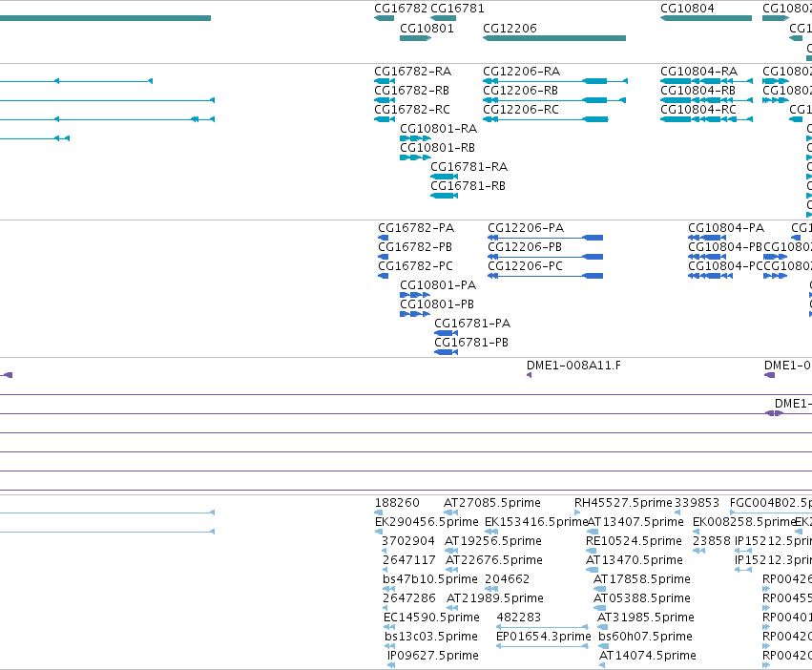Click protein CG10801-PA label
Screen dimensions: 812x670
click(x=438, y=285)
